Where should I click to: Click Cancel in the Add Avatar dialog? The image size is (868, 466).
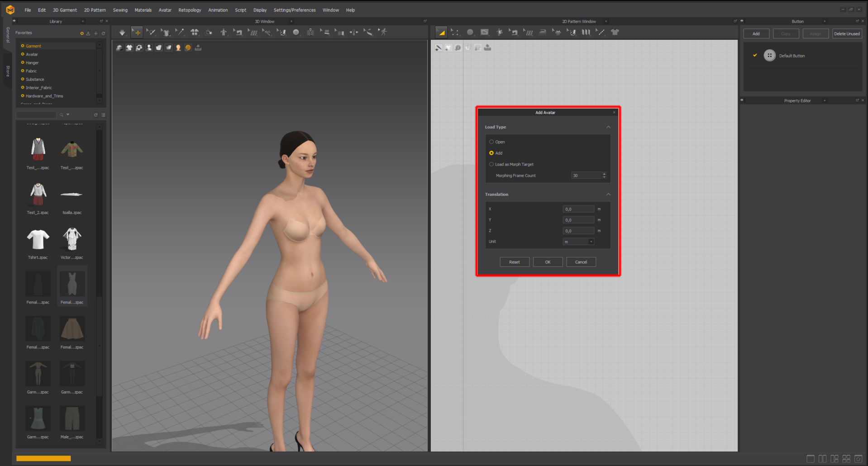(x=581, y=262)
